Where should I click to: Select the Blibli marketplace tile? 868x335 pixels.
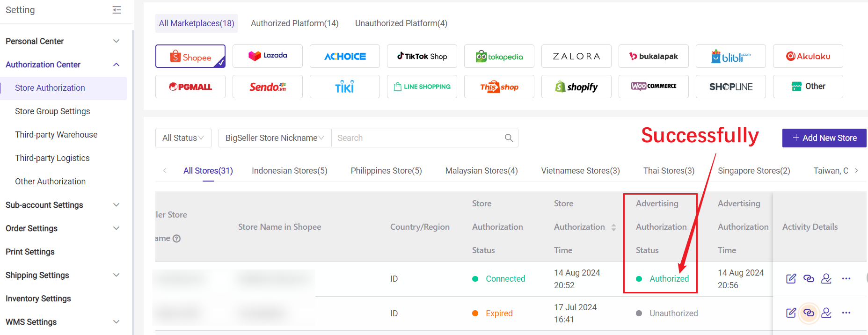[x=731, y=56]
